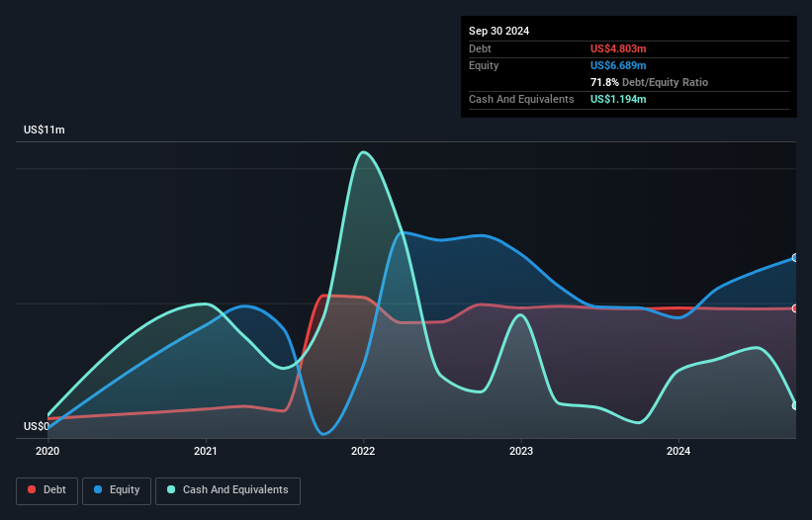Viewport: 812px width, 520px height.
Task: Click the 2022 x-axis label
Action: point(363,451)
